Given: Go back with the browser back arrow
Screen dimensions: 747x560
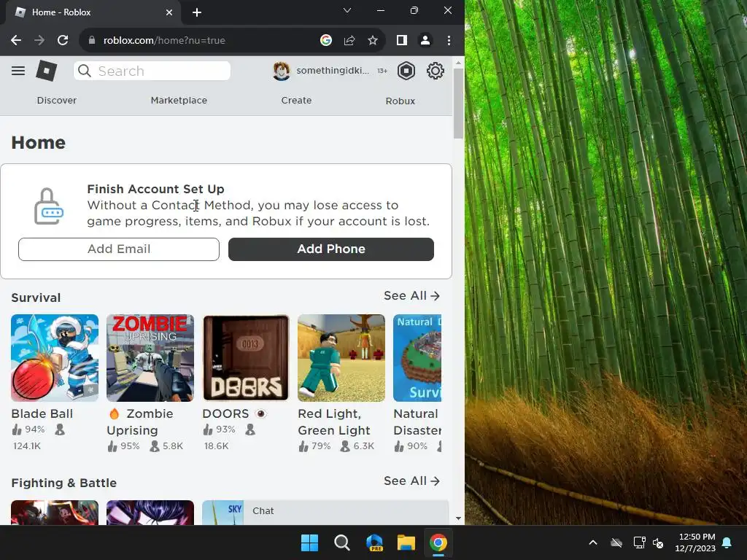Looking at the screenshot, I should [x=16, y=41].
